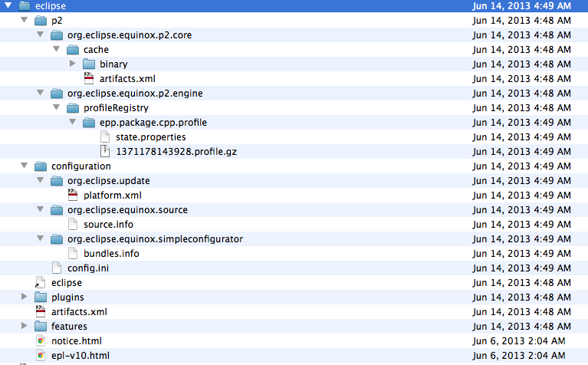Click the bundles.info file icon
Image resolution: width=588 pixels, height=365 pixels.
[x=73, y=254]
